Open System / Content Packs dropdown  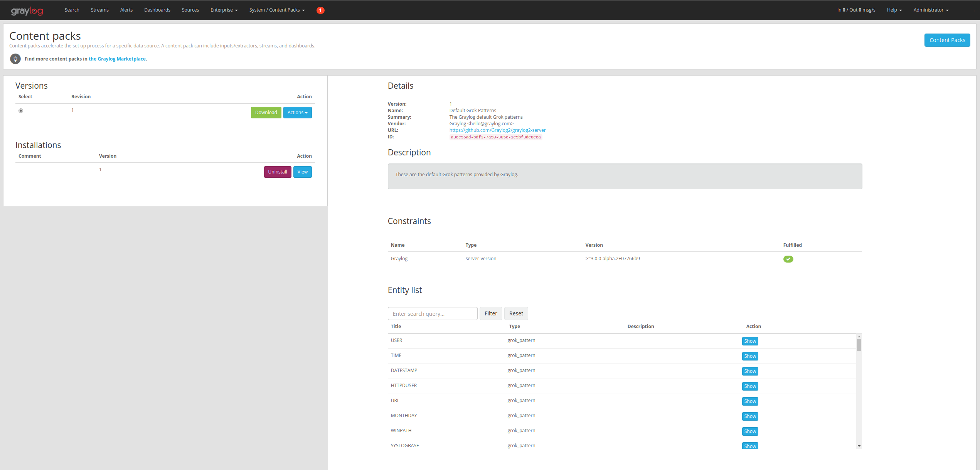pos(277,10)
